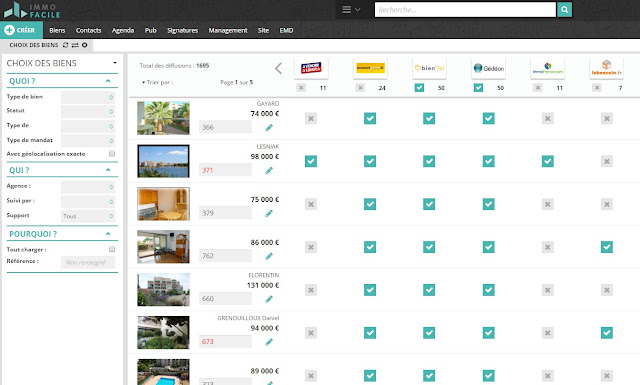Open the Management menu
Screen dimensions: 640x385
tap(228, 30)
